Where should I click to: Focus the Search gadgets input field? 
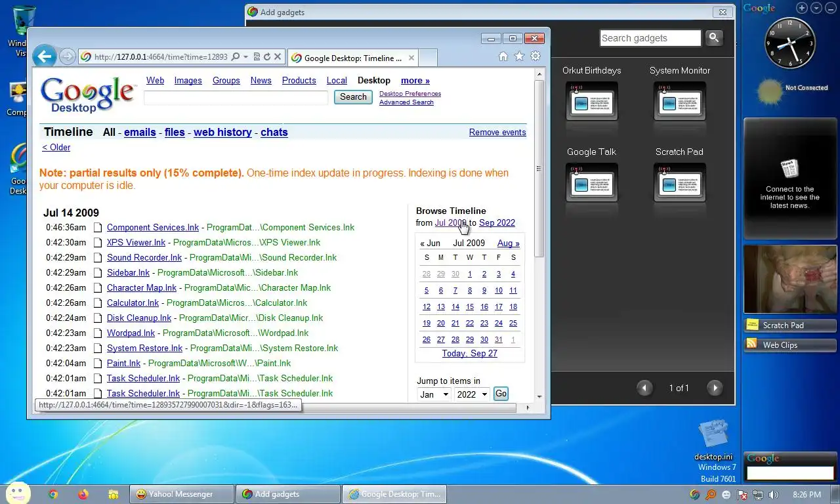point(650,38)
